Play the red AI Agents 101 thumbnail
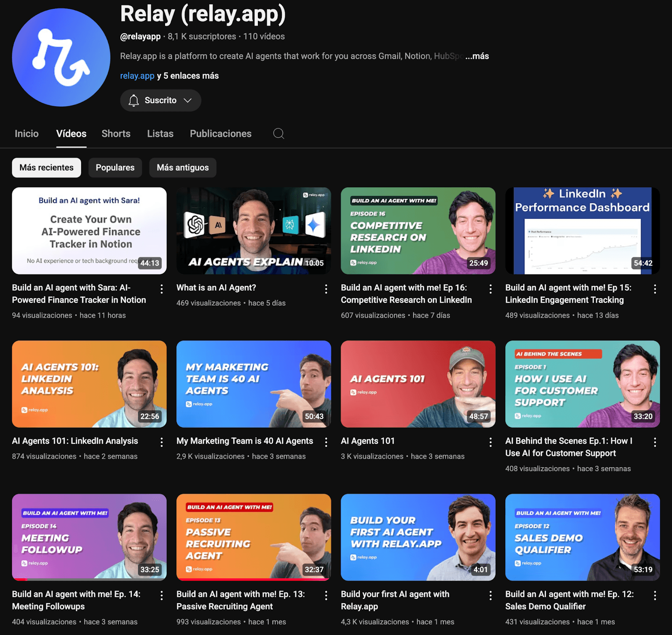The image size is (672, 635). click(418, 384)
